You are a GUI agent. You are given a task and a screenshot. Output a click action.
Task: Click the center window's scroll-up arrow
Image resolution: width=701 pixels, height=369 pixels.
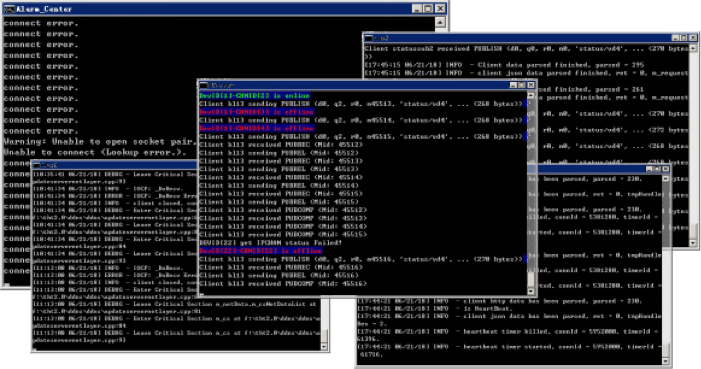click(x=531, y=95)
